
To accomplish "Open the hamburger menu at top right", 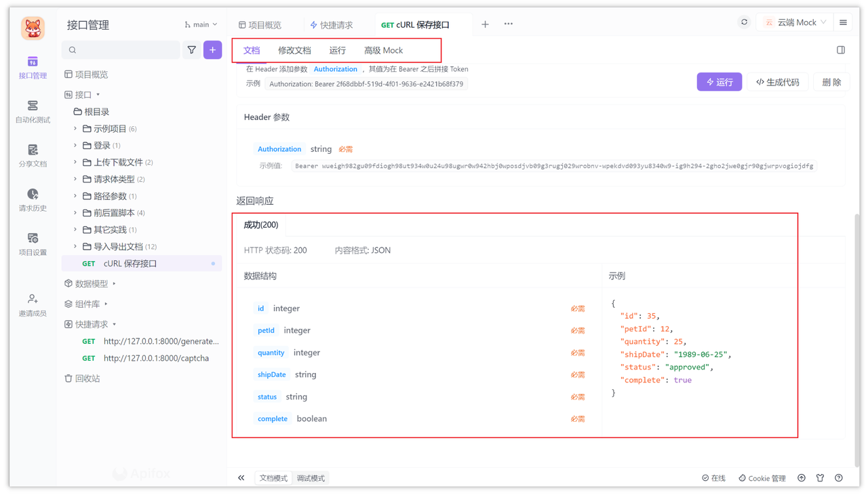I will pyautogui.click(x=843, y=22).
